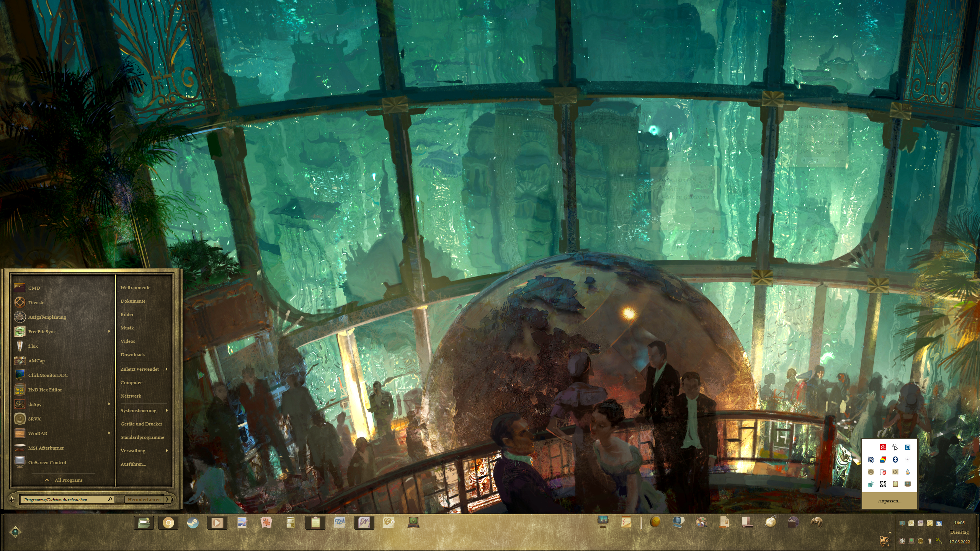Click the Herunterfahren button
The height and width of the screenshot is (551, 980).
(144, 499)
